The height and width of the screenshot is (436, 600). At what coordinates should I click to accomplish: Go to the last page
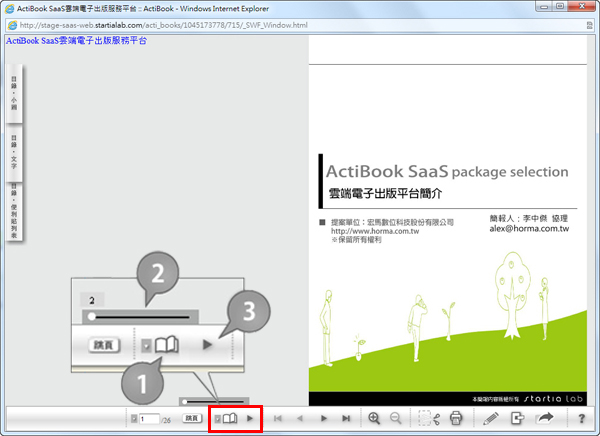click(346, 418)
